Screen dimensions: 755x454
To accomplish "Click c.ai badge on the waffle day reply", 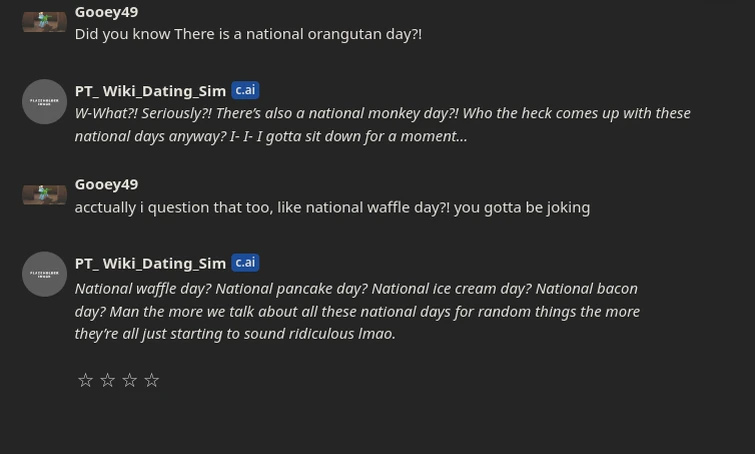I will click(x=245, y=262).
